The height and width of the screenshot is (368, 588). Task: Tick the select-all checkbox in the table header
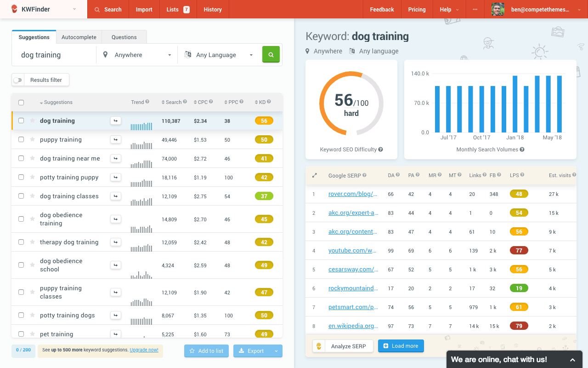(21, 103)
